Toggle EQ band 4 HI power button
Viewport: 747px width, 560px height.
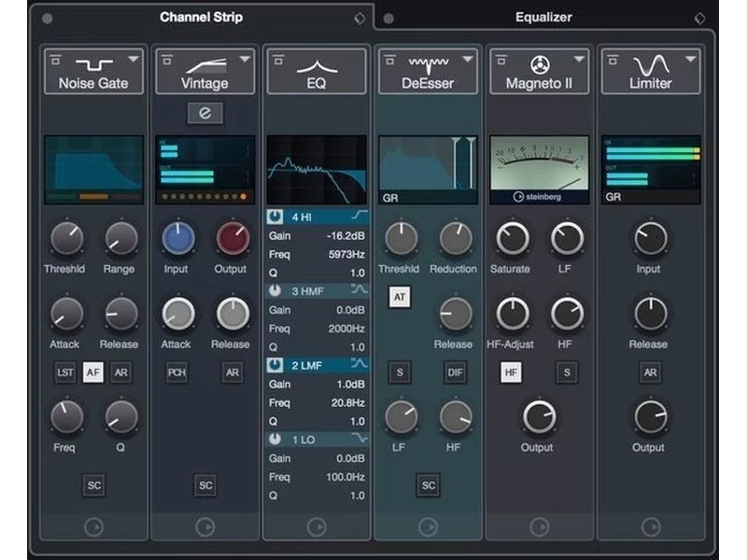pyautogui.click(x=275, y=217)
